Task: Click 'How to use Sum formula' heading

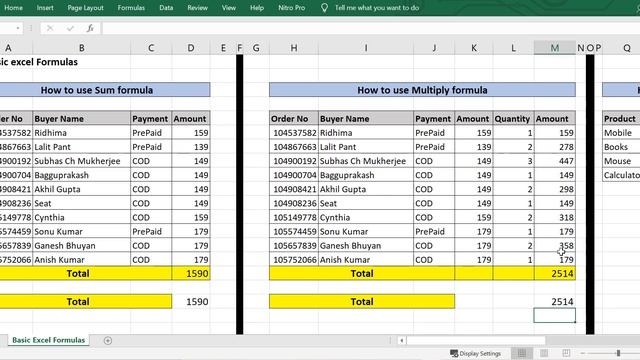Action: pyautogui.click(x=97, y=90)
